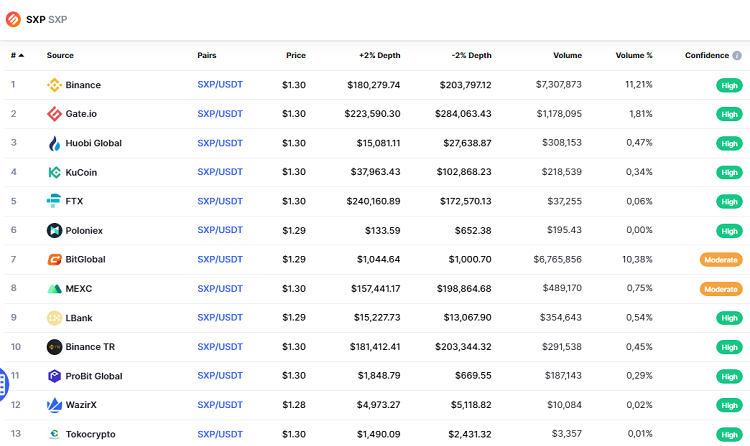Sort table by Volume column header

point(568,56)
